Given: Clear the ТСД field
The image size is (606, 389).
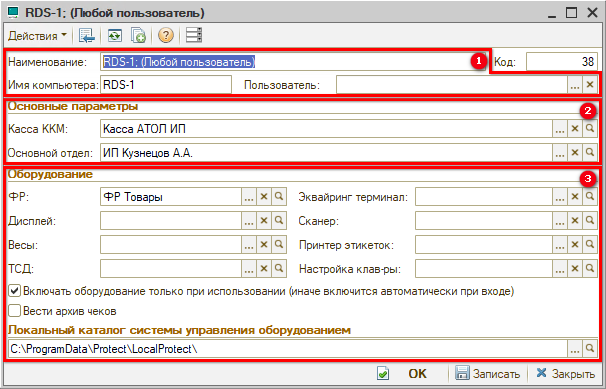Looking at the screenshot, I should [x=264, y=269].
